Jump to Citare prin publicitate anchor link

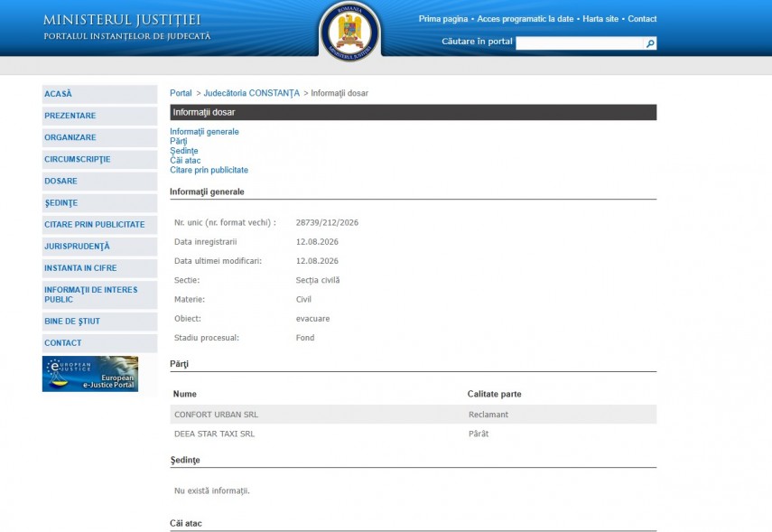[x=209, y=170]
